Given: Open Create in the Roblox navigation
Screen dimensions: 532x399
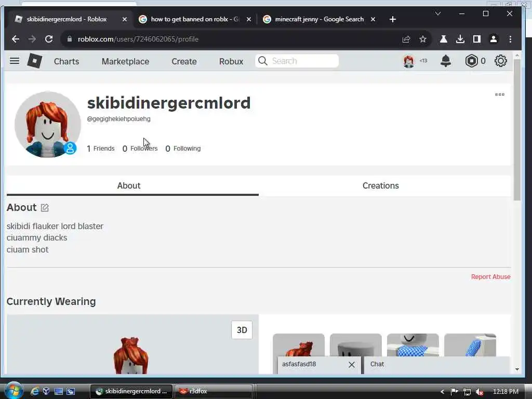Looking at the screenshot, I should click(x=184, y=61).
